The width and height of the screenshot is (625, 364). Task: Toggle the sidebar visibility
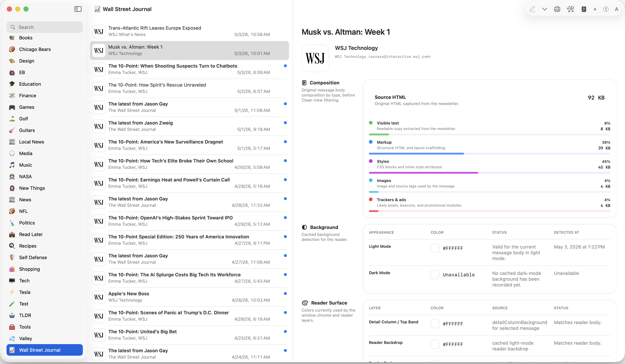[x=78, y=9]
